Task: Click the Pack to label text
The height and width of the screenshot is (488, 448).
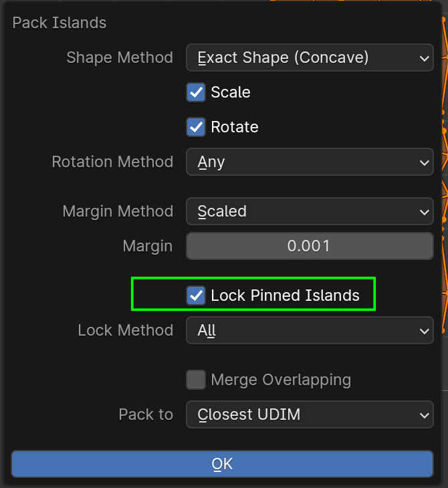Action: tap(146, 415)
